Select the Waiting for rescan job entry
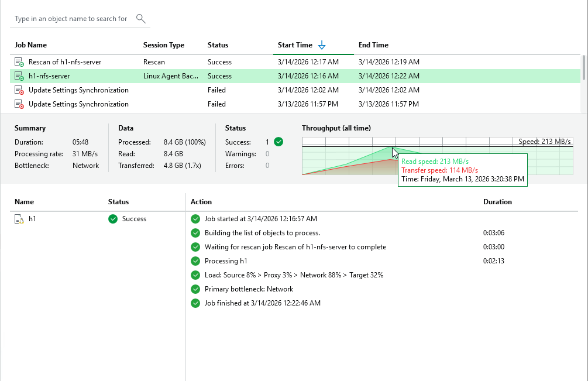 click(x=295, y=247)
